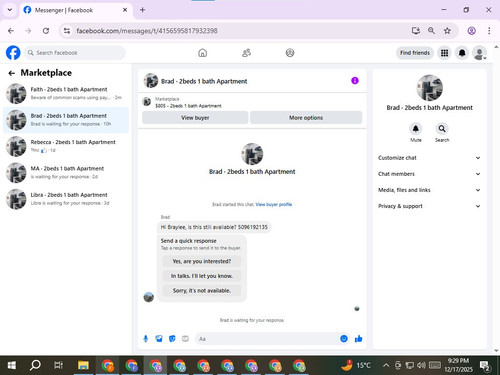
Task: Open Task View on the taskbar
Action: pyautogui.click(x=58, y=365)
